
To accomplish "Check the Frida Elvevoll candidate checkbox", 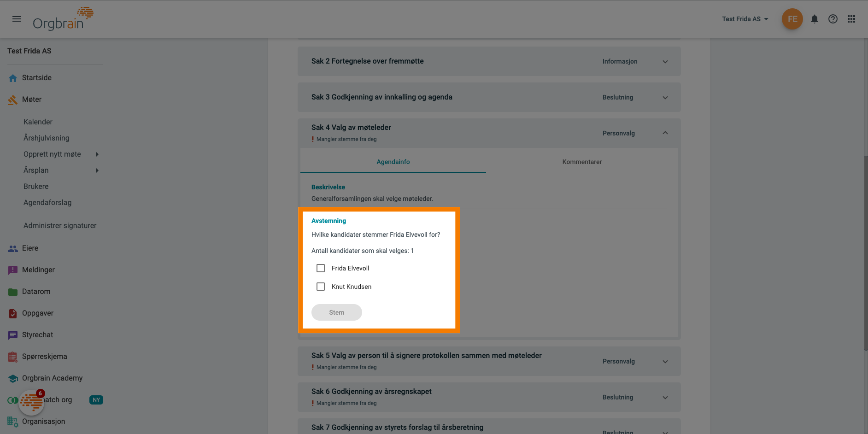I will (x=321, y=268).
